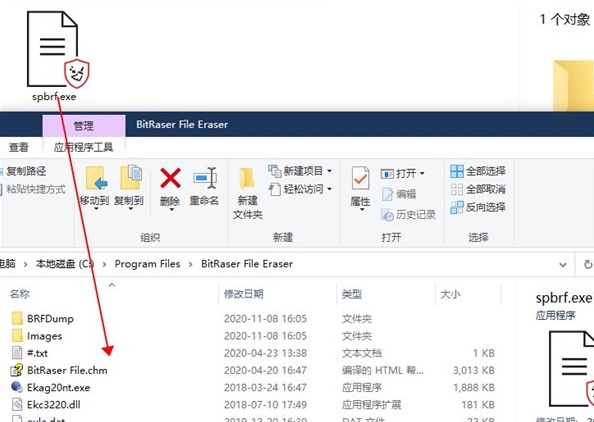Click BitRaser File Eraser breadcrumb segment

[247, 264]
